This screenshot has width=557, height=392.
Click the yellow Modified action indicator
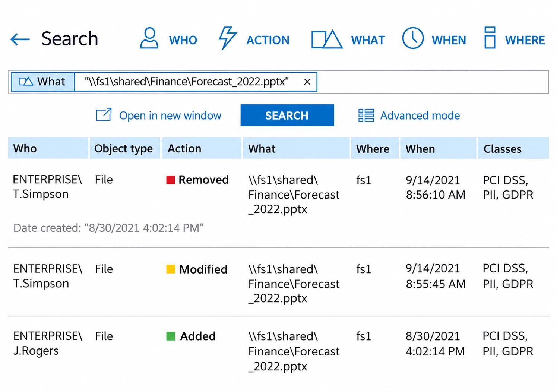pyautogui.click(x=171, y=269)
